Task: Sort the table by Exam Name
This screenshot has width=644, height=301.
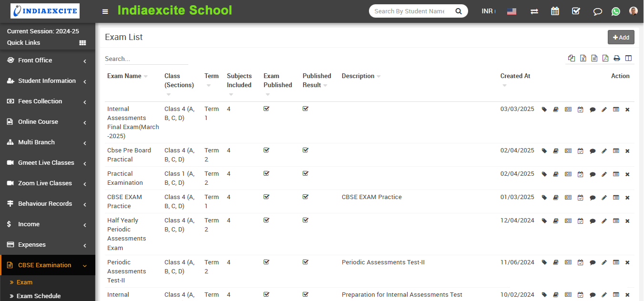Action: [125, 76]
